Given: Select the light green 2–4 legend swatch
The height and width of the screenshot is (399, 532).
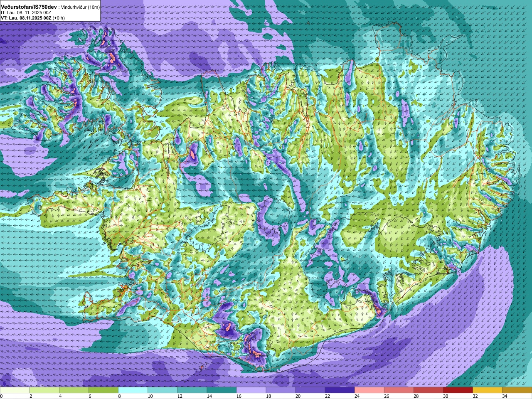Looking at the screenshot, I should [x=44, y=390].
